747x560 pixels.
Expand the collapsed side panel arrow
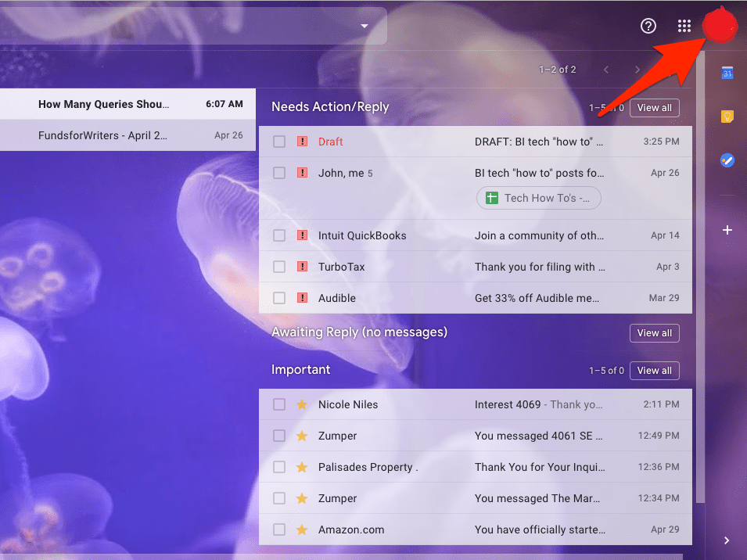[727, 540]
